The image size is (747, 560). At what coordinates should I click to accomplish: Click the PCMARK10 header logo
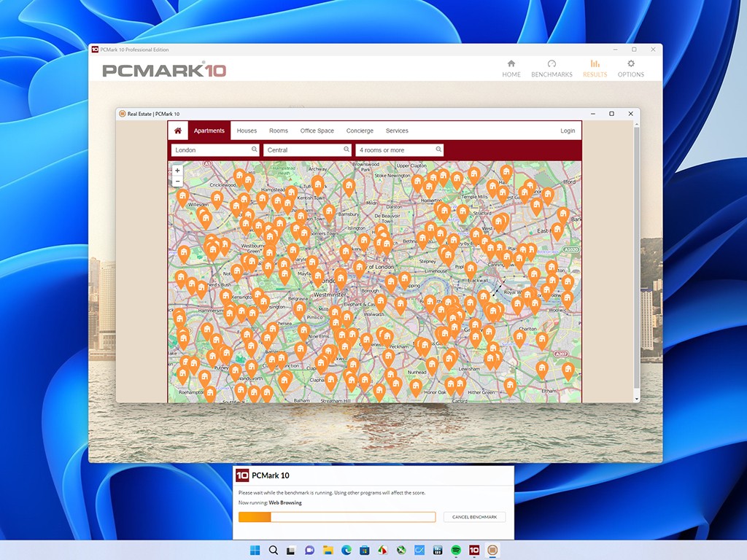(164, 71)
